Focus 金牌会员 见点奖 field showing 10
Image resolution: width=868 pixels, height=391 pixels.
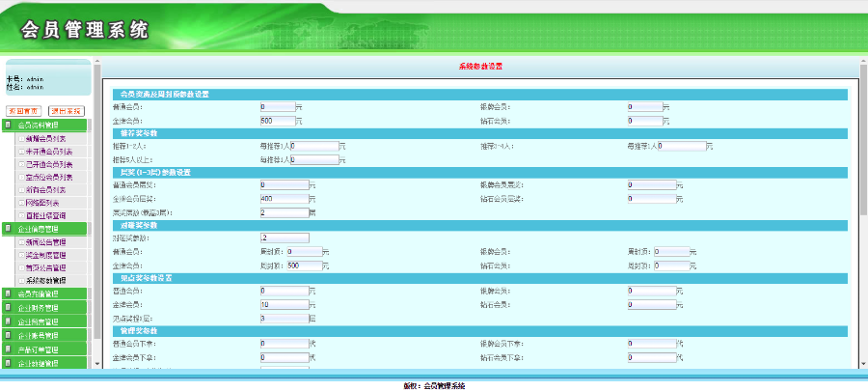point(285,304)
